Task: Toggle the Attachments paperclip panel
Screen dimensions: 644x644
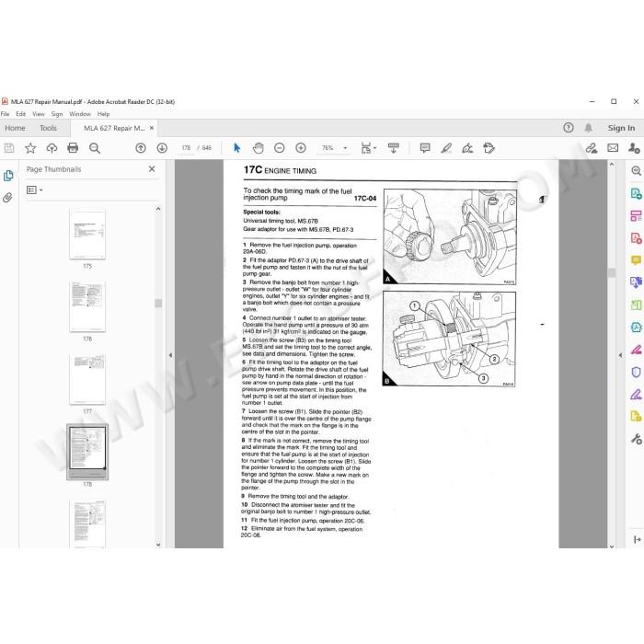Action: (7, 198)
